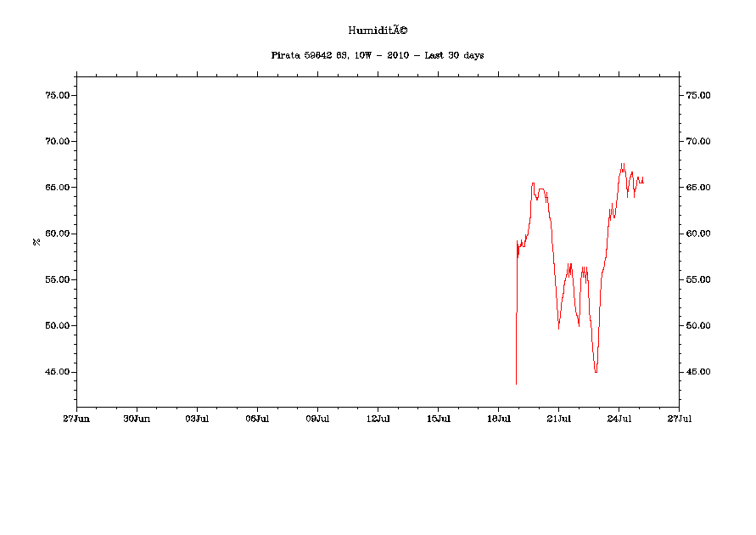Viewport: 756px width, 535px height.
Task: Click the 70.00 label on the right axis
Action: click(697, 141)
